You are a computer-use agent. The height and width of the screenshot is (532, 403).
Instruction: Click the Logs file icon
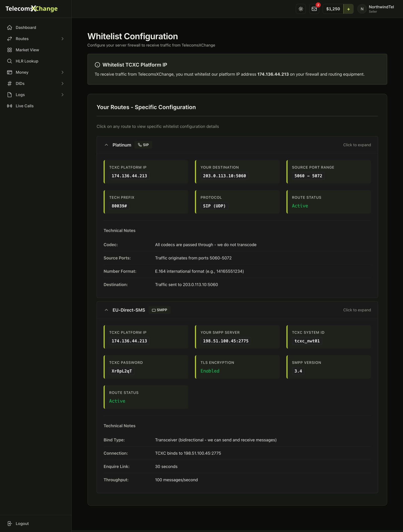tap(10, 95)
